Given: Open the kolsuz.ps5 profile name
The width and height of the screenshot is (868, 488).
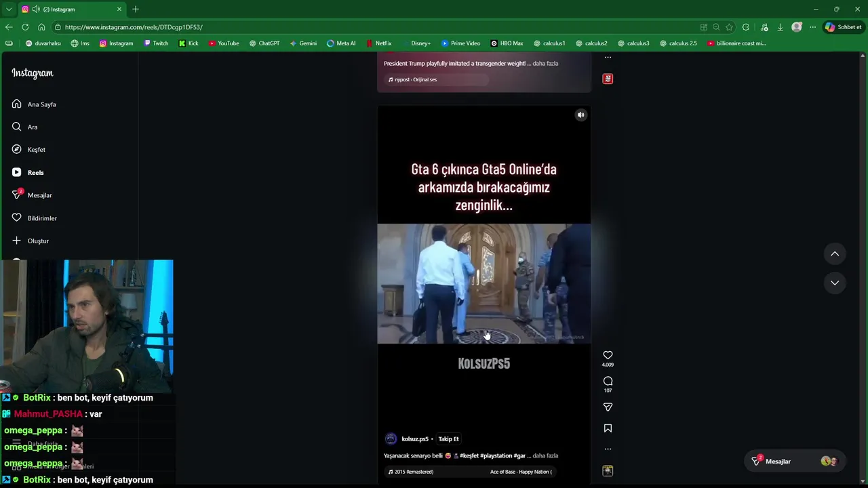Looking at the screenshot, I should tap(415, 439).
